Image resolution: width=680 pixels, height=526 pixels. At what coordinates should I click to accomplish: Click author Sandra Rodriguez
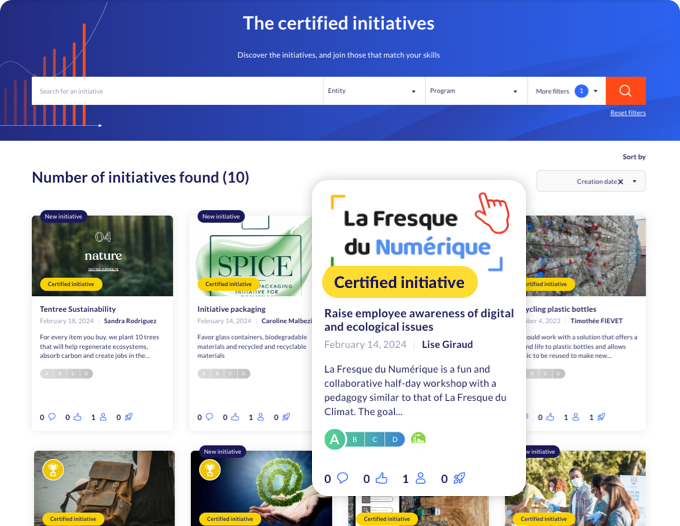coord(130,321)
